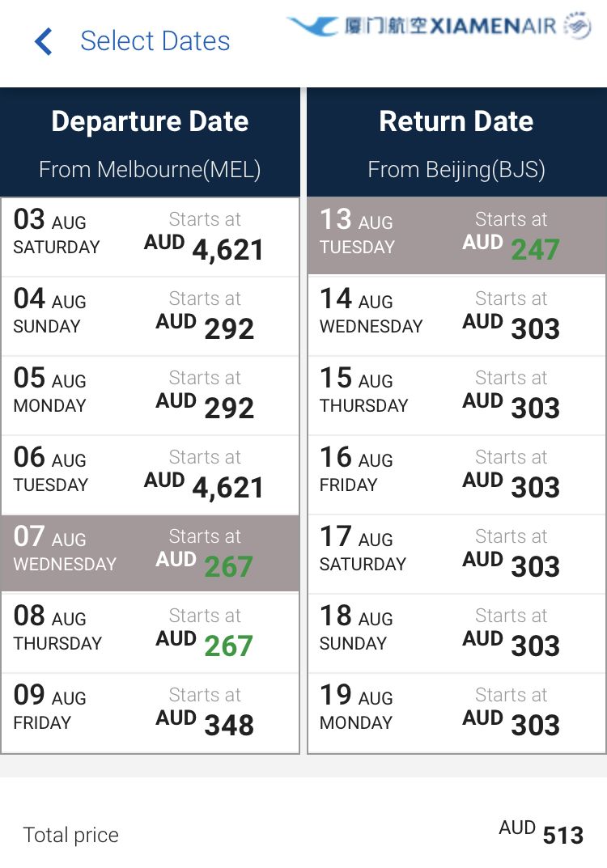Select departure 06 Aug Tuesday
607x868 pixels.
point(150,475)
